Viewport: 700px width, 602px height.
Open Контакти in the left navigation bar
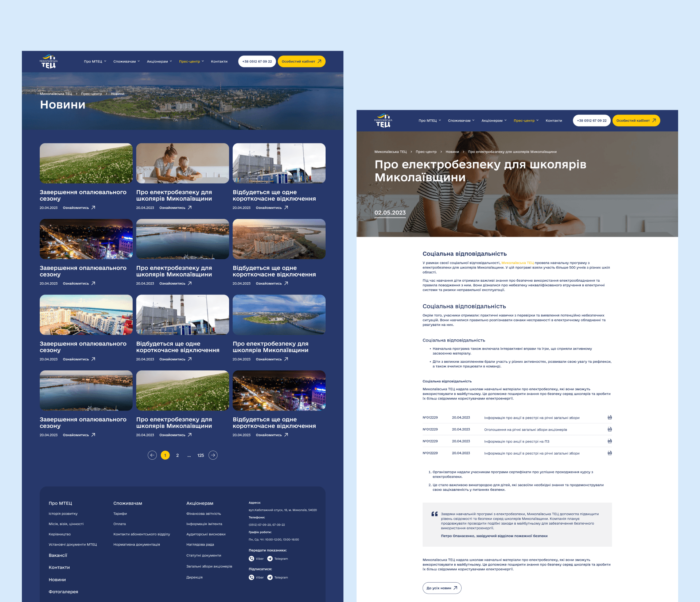point(219,61)
